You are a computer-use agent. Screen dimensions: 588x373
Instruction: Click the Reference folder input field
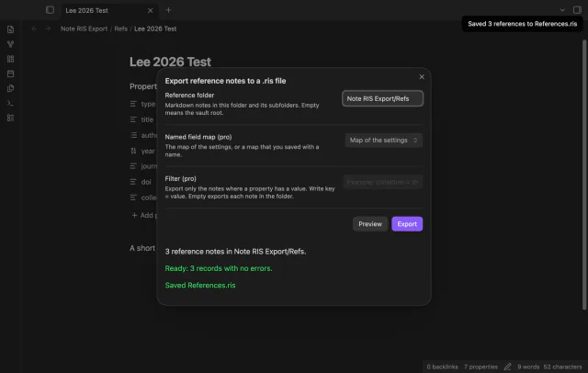[382, 98]
